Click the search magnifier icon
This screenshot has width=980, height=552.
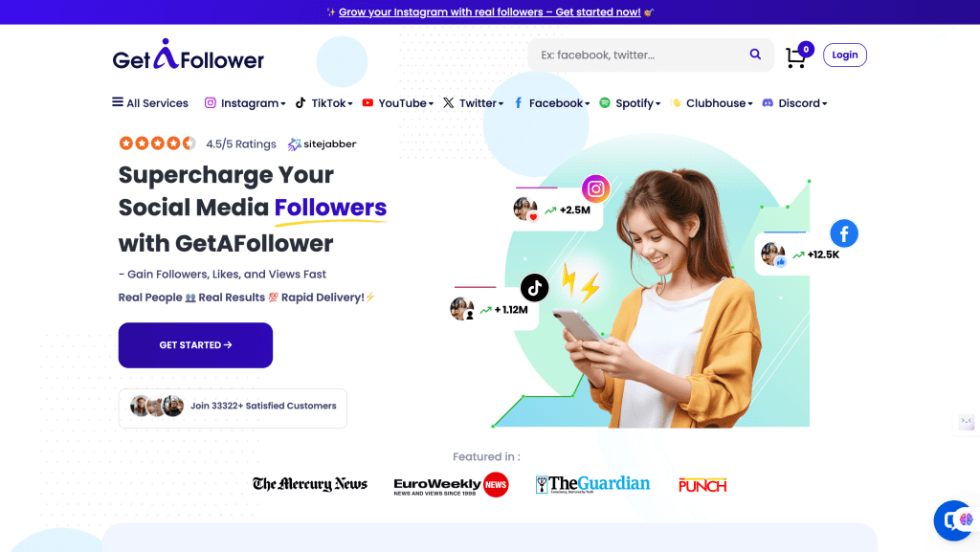coord(755,55)
